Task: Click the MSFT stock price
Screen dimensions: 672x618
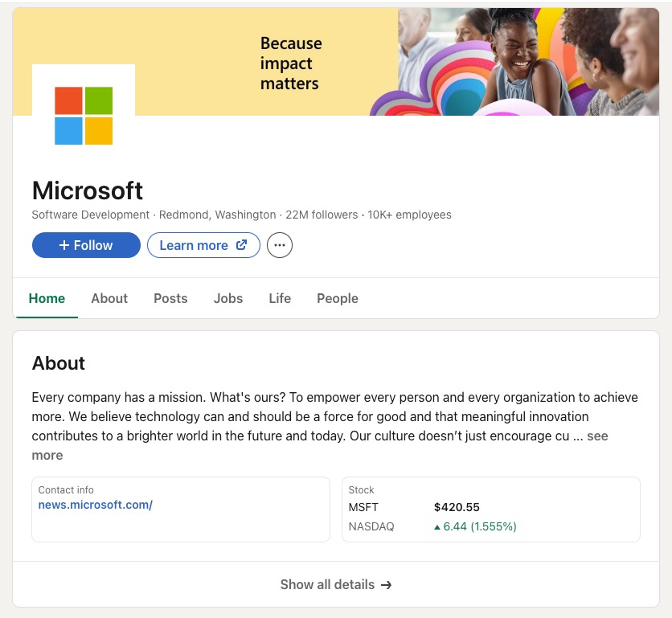Action: pos(457,507)
